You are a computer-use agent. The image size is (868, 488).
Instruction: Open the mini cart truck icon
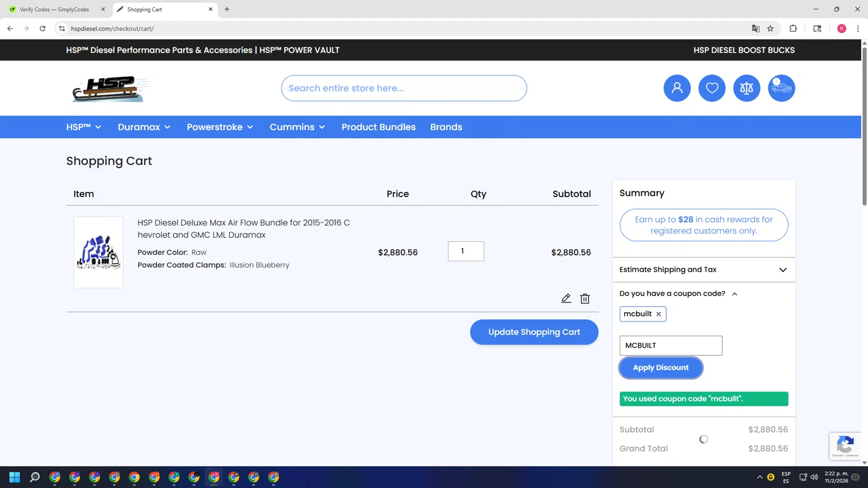[x=781, y=88]
